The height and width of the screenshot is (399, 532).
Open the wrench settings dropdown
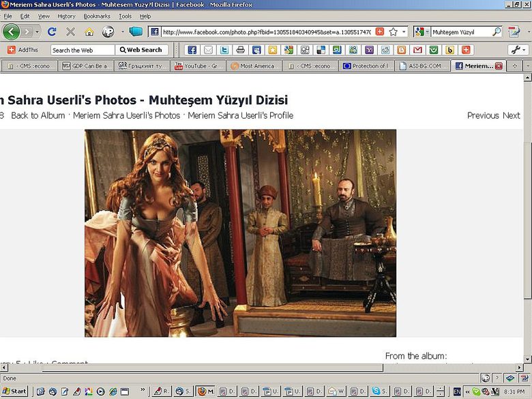(518, 50)
